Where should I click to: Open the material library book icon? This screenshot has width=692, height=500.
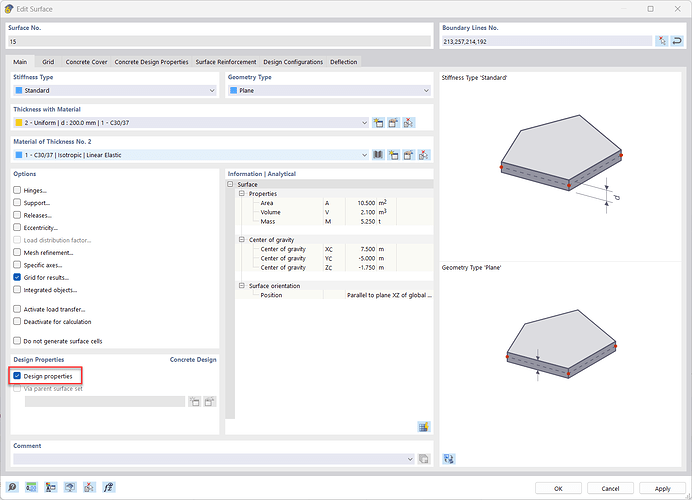coord(378,155)
